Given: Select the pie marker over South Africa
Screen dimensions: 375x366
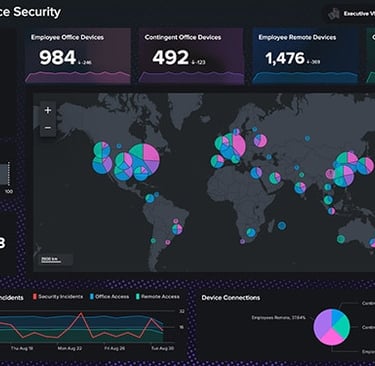Looking at the screenshot, I should (x=251, y=232).
